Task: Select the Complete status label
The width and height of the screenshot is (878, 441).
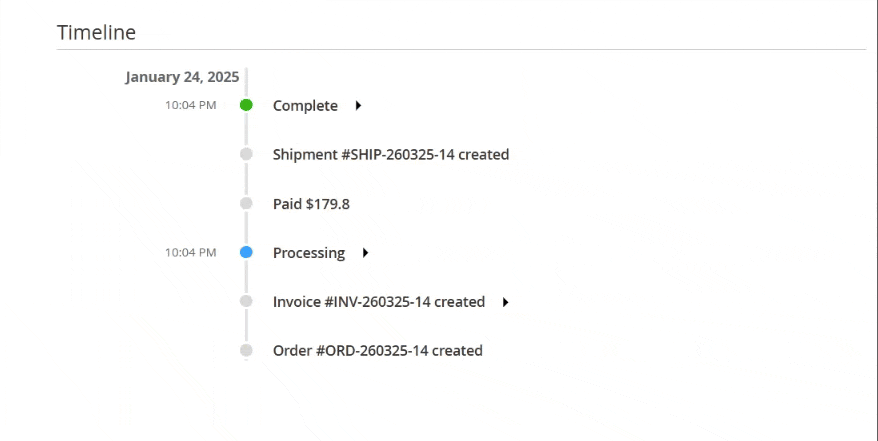Action: (305, 106)
